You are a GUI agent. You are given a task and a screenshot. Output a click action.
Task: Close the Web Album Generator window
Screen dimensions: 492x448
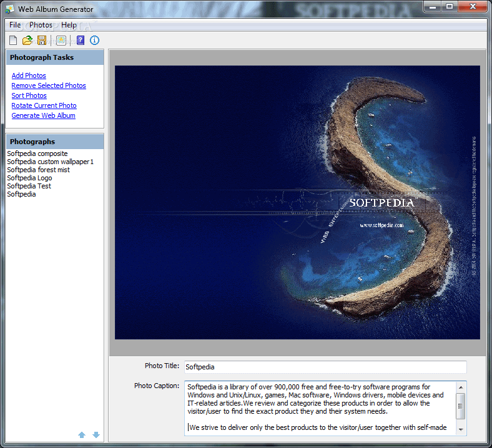pos(473,6)
